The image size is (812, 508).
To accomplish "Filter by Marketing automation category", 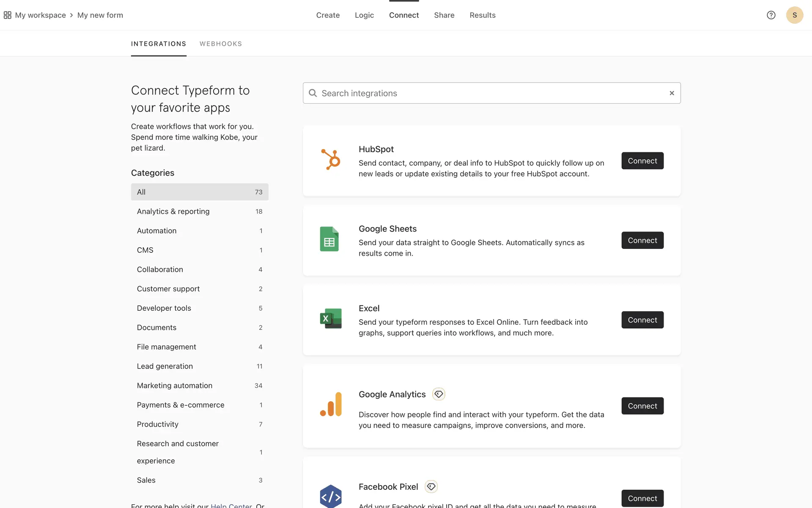I will pyautogui.click(x=175, y=386).
